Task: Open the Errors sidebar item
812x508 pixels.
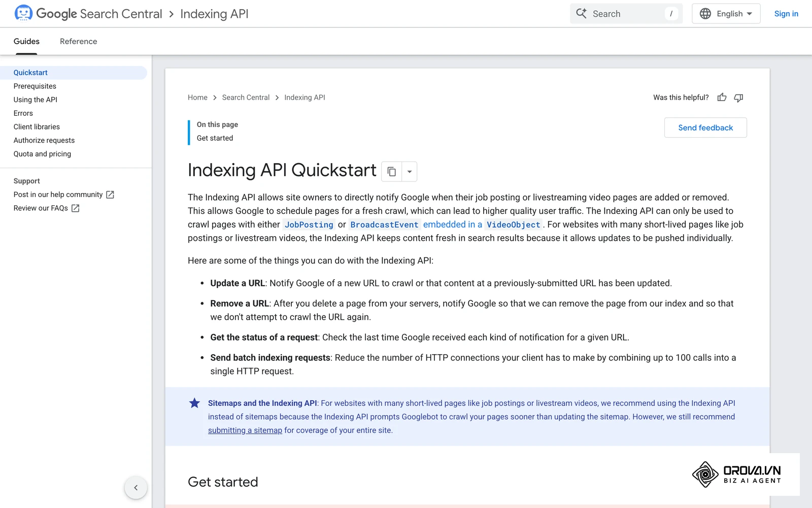Action: click(23, 113)
